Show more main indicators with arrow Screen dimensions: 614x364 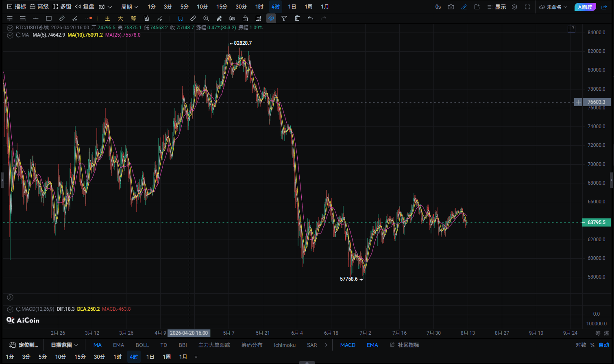(326, 345)
